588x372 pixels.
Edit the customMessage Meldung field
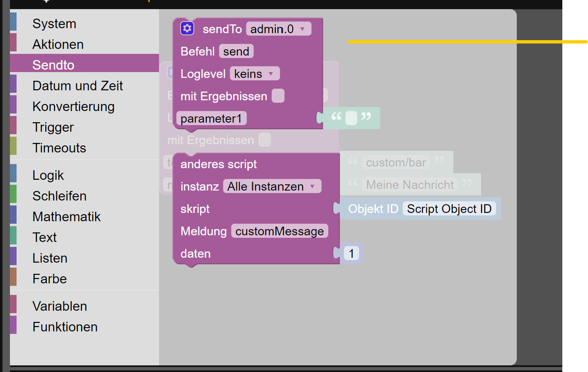280,231
